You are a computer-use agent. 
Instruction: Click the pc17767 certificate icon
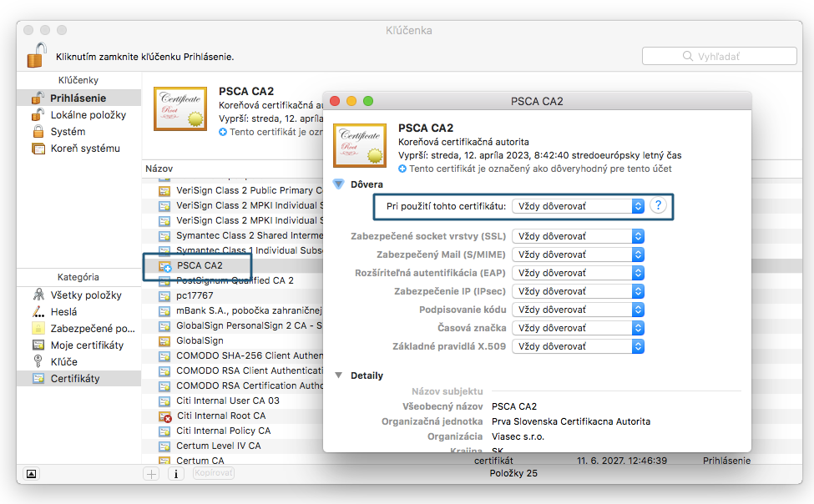point(164,296)
